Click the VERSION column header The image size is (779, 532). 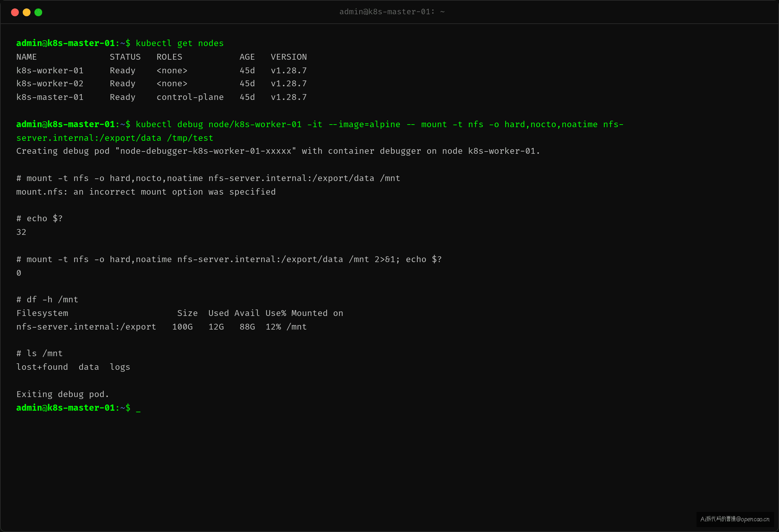[x=289, y=57]
